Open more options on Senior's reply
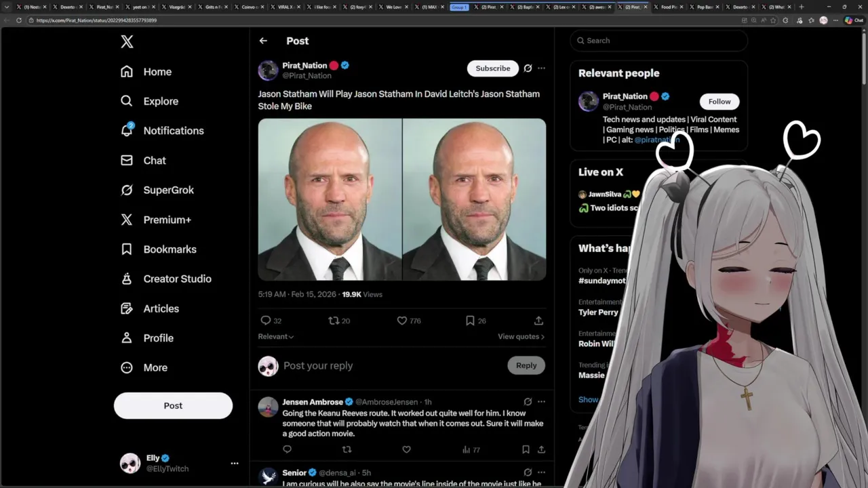Viewport: 868px width, 488px height. [x=541, y=472]
